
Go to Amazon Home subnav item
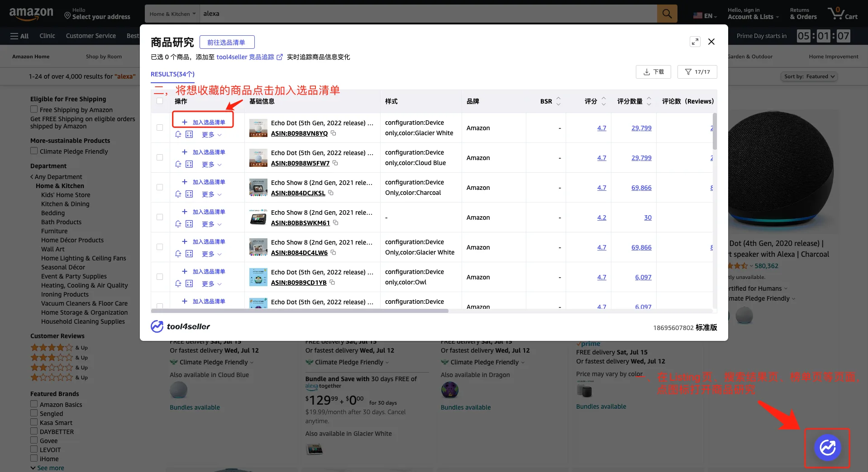click(31, 57)
